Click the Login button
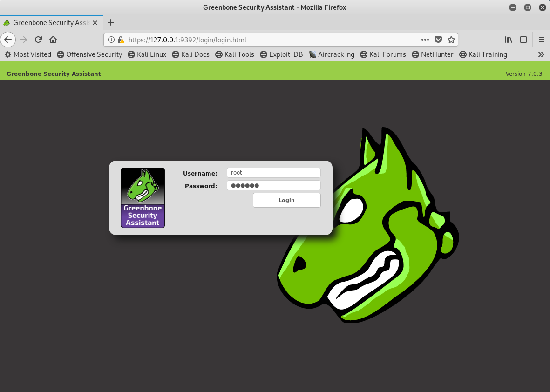The image size is (550, 392). coord(286,200)
